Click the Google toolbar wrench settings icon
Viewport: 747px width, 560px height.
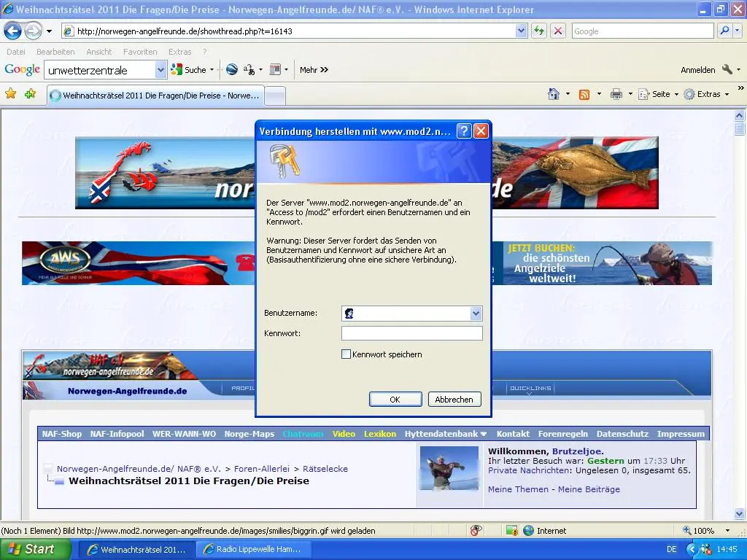(727, 70)
